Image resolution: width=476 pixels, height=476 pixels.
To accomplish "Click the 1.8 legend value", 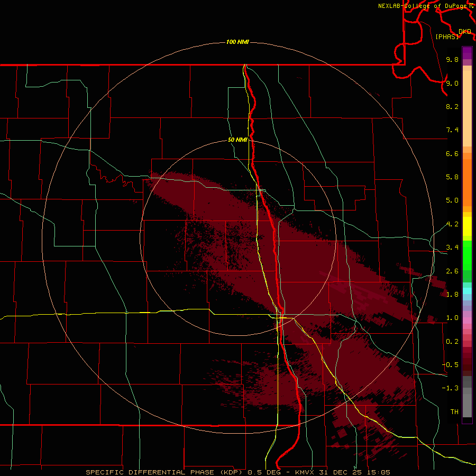I will [x=452, y=295].
